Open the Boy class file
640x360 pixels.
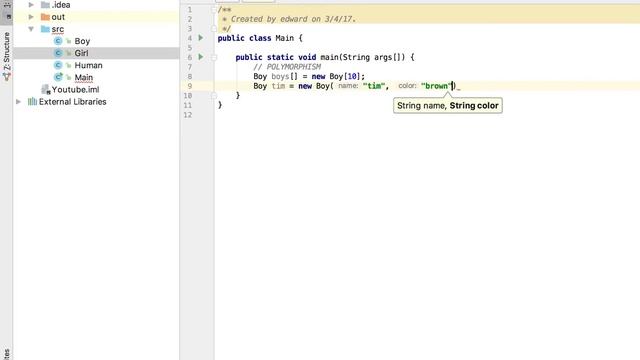82,41
